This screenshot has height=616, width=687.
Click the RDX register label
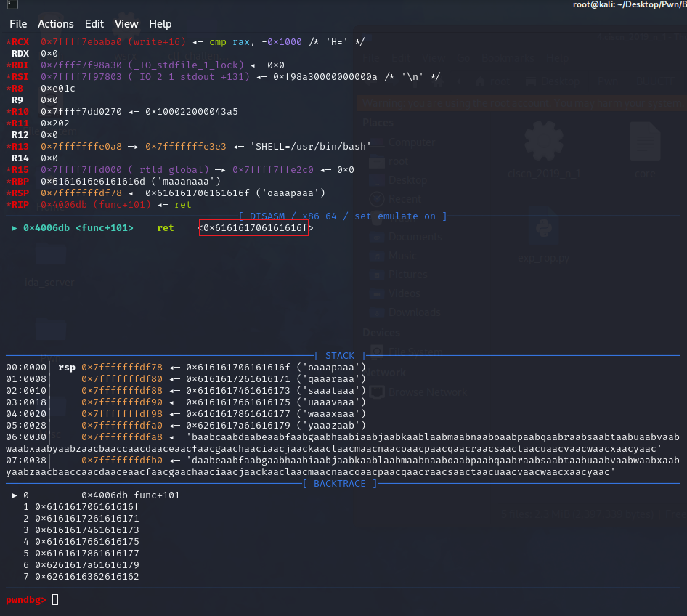tap(20, 54)
